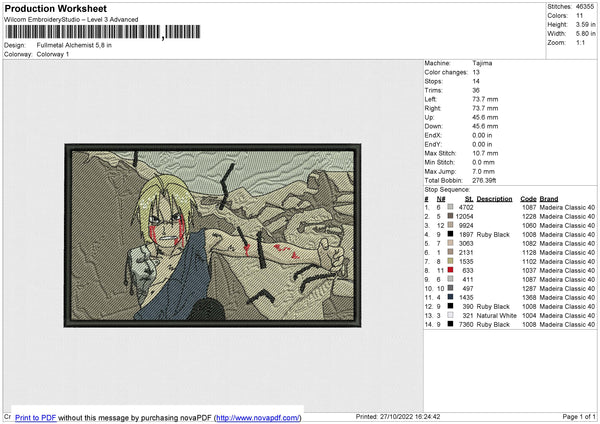Select the Page 1 of 1 footer text
Viewport: 600px width, 424px height.
[x=579, y=416]
